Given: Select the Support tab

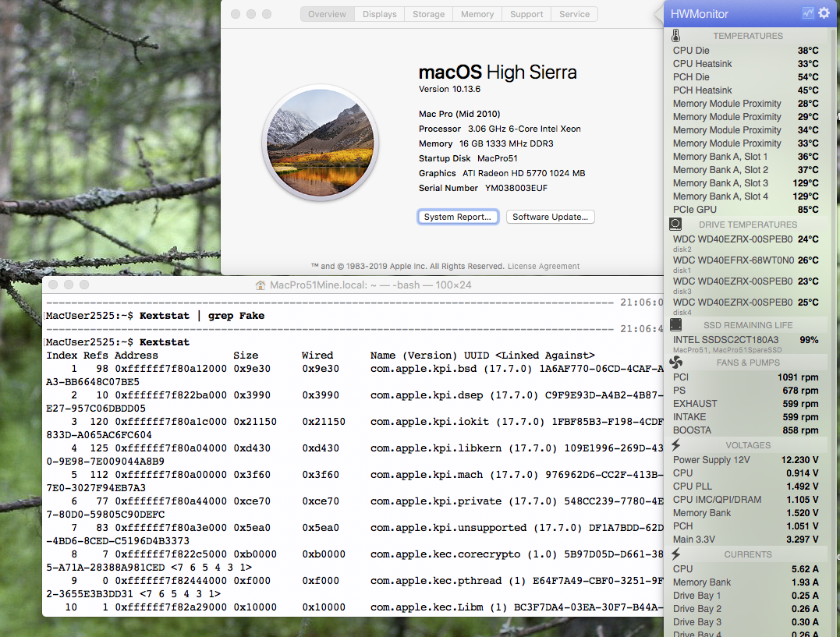Looking at the screenshot, I should pyautogui.click(x=526, y=15).
